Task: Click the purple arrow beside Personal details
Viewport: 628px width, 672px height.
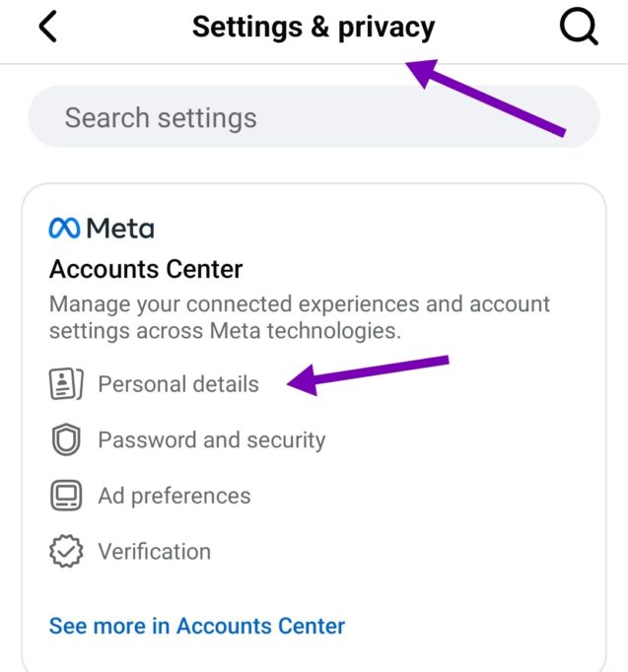Action: click(x=368, y=374)
